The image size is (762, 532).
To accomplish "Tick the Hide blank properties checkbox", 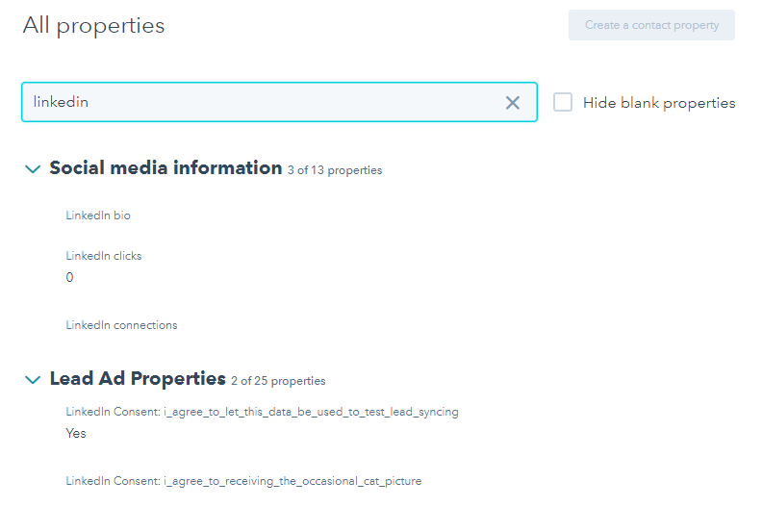I will [563, 102].
